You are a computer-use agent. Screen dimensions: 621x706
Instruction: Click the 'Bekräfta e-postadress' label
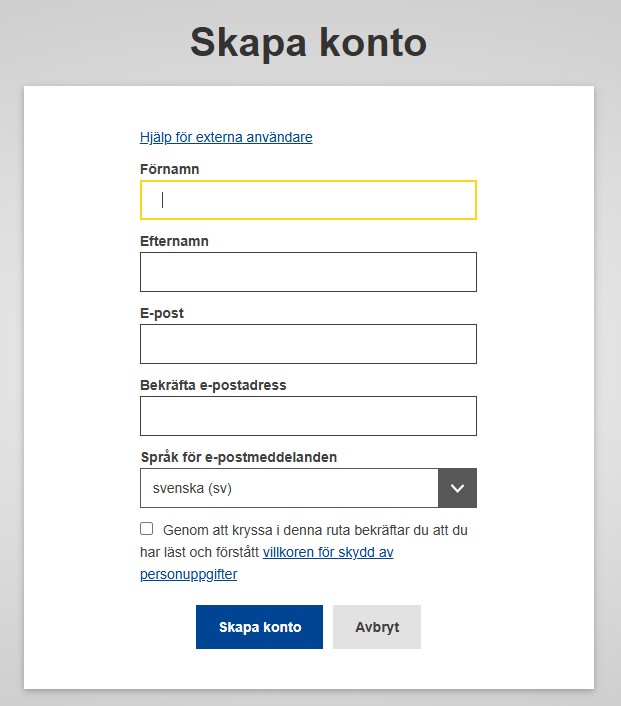pyautogui.click(x=213, y=385)
